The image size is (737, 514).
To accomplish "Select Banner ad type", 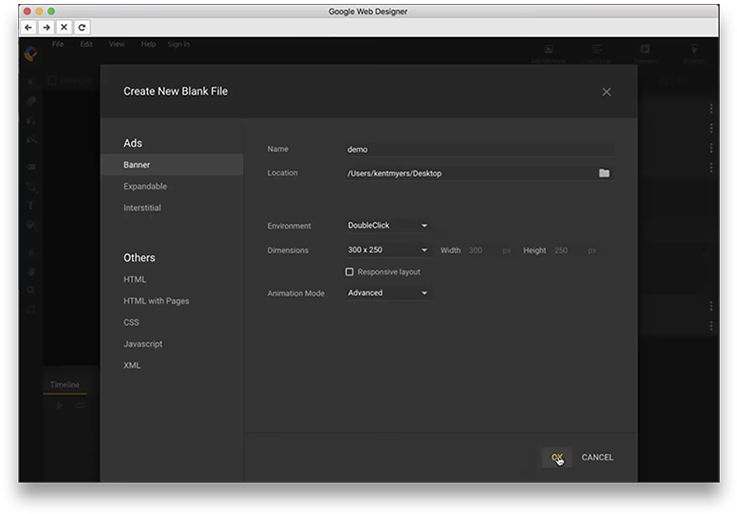I will coord(172,165).
